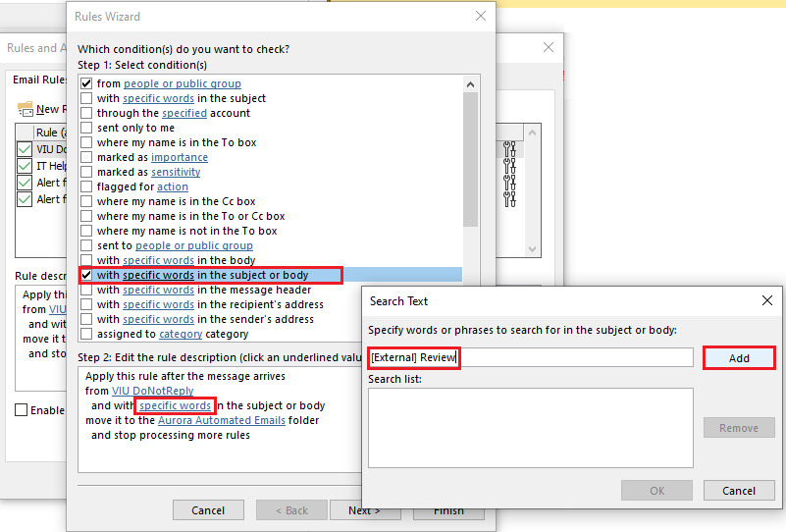Screen dimensions: 786x532
Task: Open 'specific words' link in the subject condition
Action: pyautogui.click(x=158, y=98)
